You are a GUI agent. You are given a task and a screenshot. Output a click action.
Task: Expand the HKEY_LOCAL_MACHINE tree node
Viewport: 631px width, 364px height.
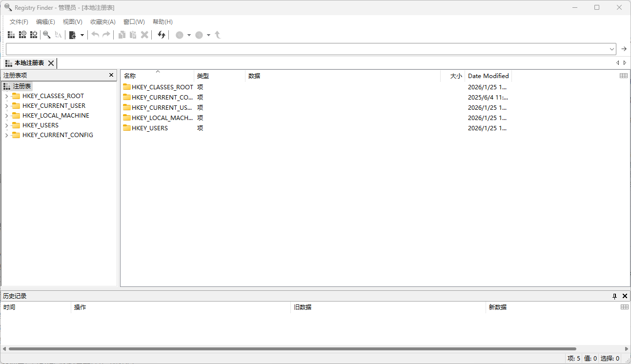6,115
